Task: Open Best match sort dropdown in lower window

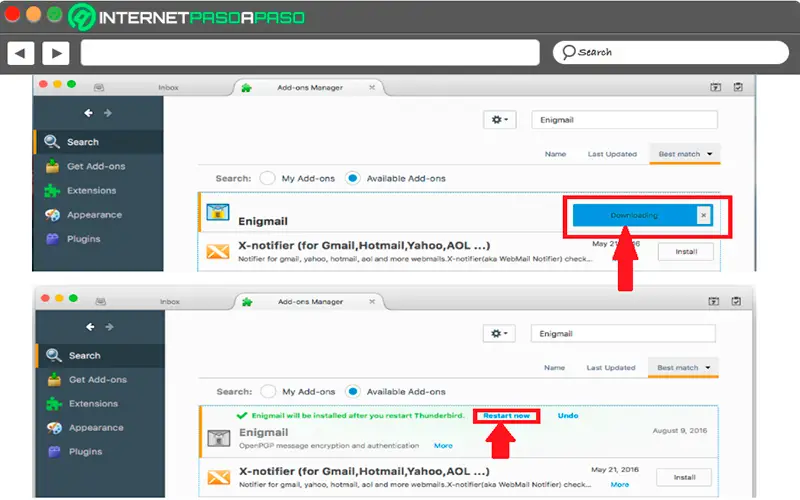Action: tap(683, 368)
